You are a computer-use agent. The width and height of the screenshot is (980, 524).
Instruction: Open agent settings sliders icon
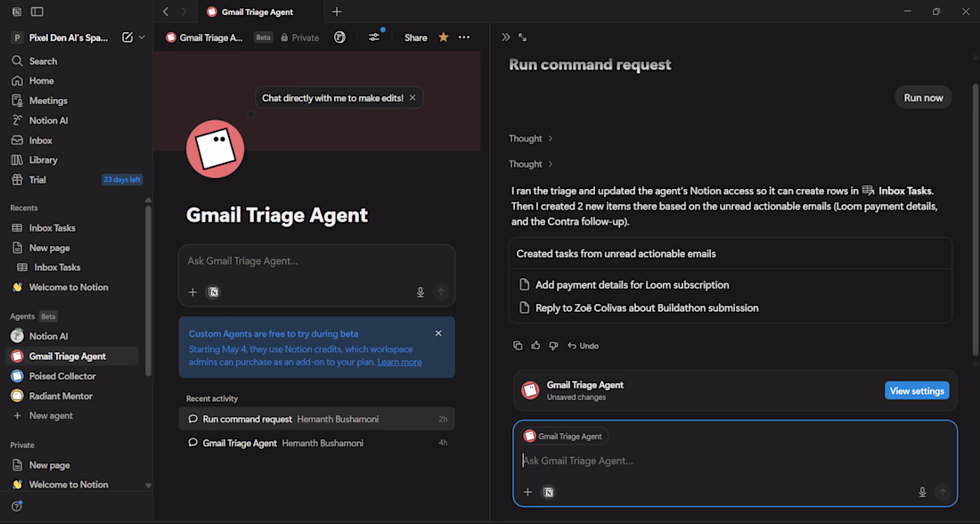point(374,37)
